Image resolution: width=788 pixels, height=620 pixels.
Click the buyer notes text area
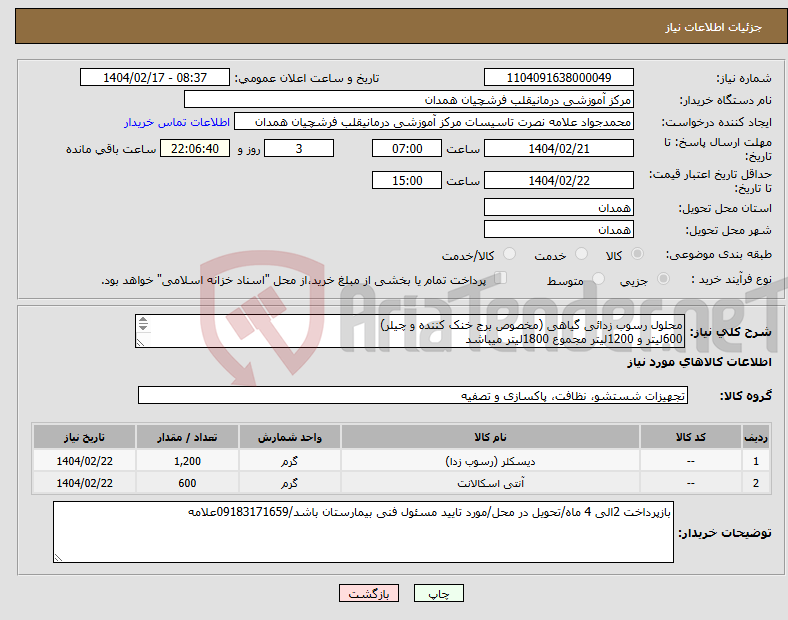[363, 532]
